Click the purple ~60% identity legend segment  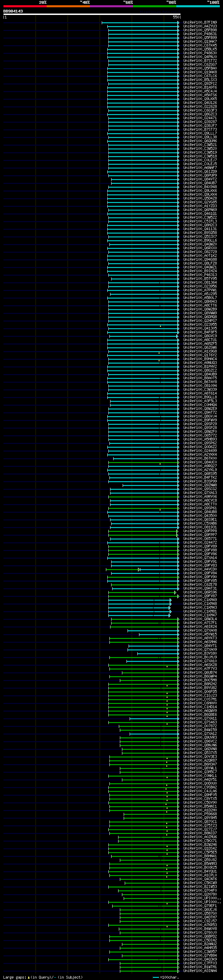pos(112,6)
